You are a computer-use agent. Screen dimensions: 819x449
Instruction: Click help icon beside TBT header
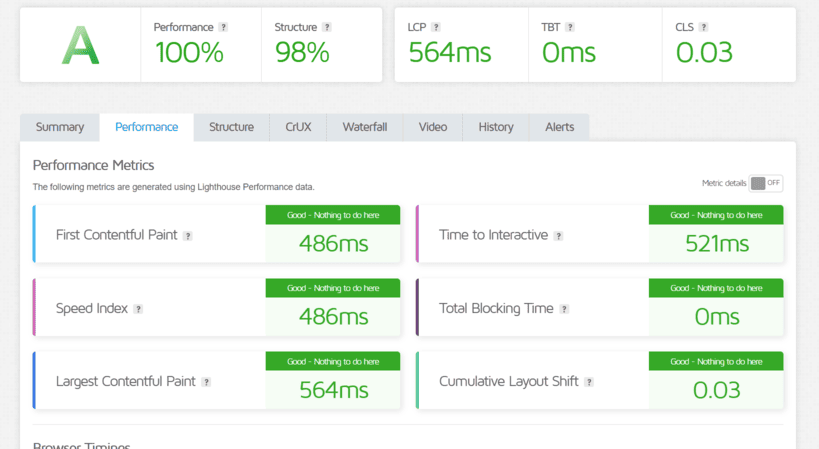(x=570, y=27)
